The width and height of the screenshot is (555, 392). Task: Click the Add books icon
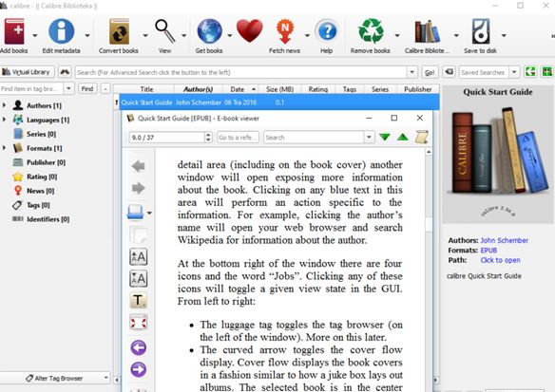tap(14, 31)
